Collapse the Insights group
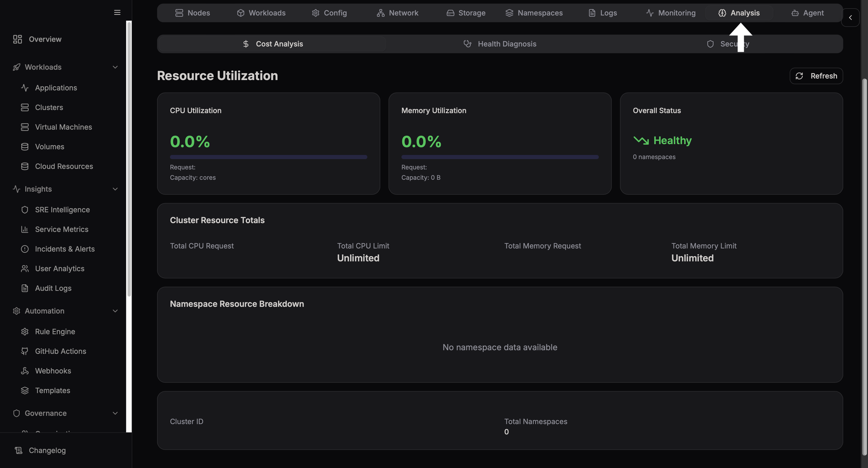The image size is (868, 468). coord(115,189)
